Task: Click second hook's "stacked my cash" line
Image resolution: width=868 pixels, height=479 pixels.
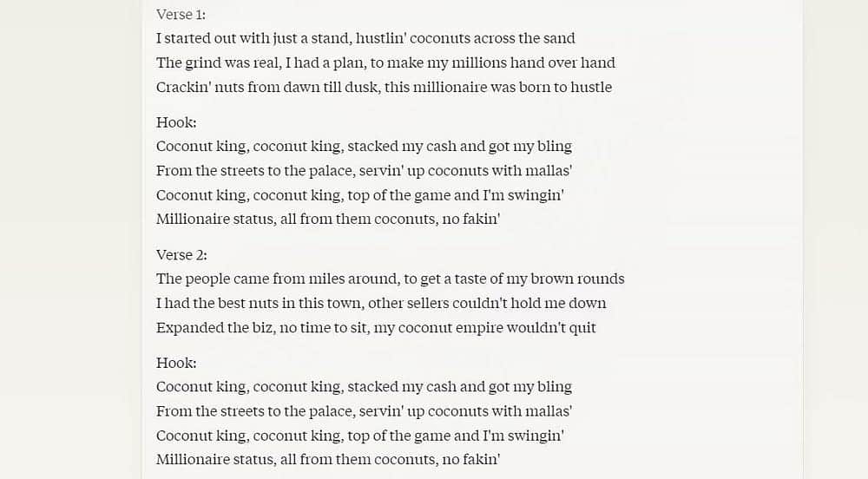Action: click(364, 387)
